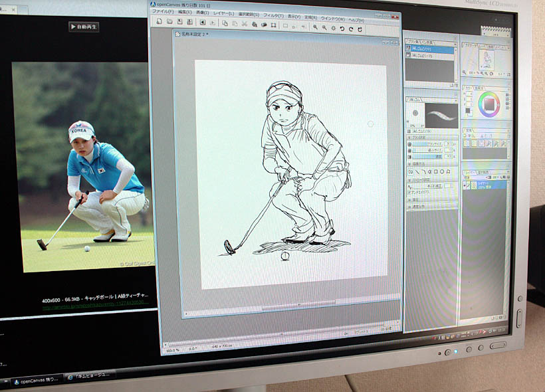Click the Save floppy disk toolbar icon
This screenshot has width=545, height=392.
click(x=179, y=22)
